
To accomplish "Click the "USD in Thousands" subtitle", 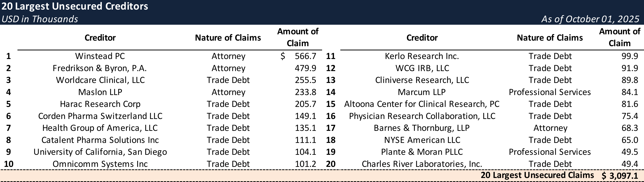I will [x=40, y=19].
